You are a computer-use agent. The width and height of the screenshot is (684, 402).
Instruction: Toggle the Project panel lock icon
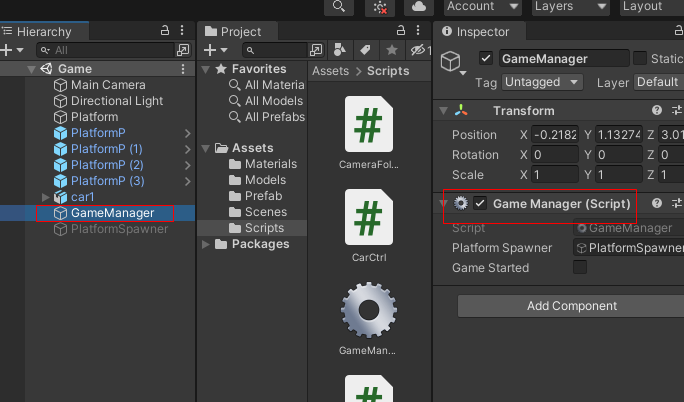[x=401, y=31]
